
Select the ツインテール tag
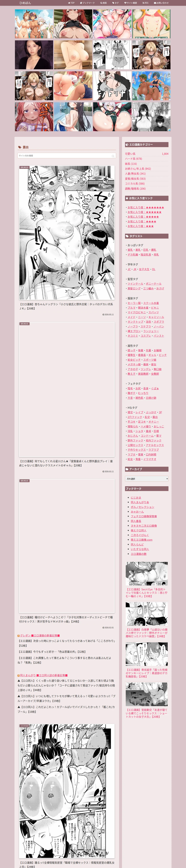135,284
